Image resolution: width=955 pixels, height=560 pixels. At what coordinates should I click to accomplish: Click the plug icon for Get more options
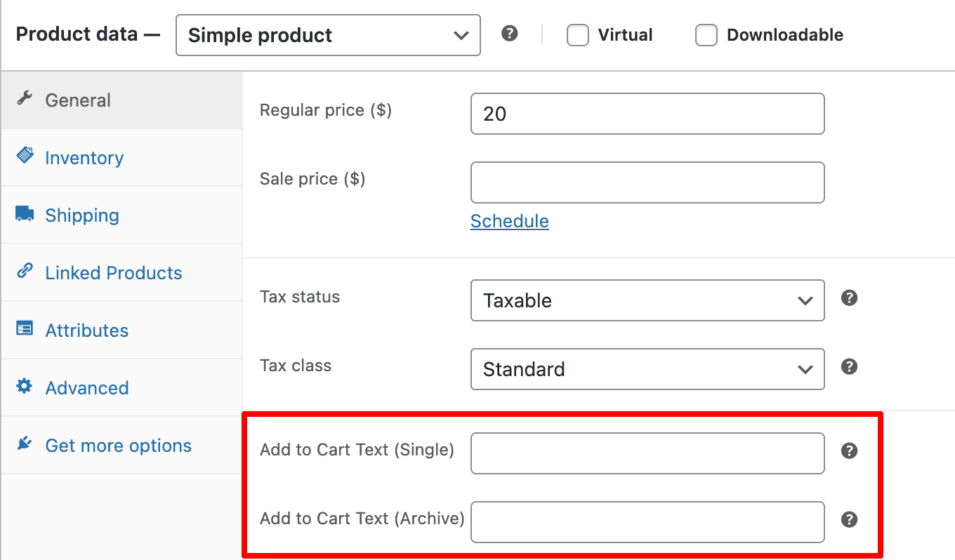pyautogui.click(x=25, y=444)
